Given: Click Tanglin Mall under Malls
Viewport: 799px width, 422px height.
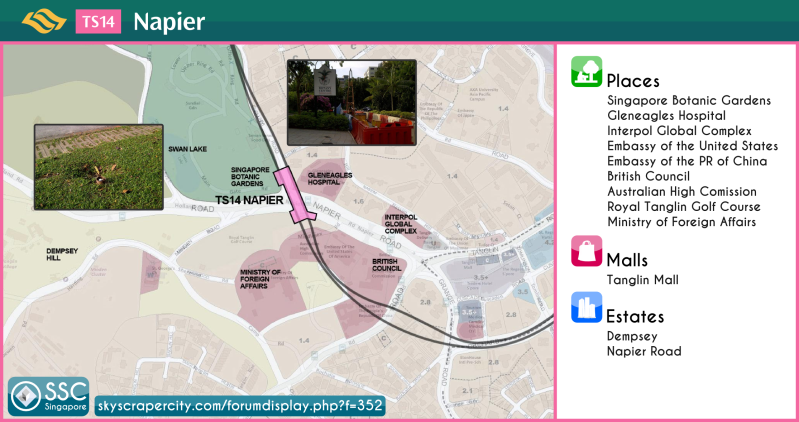Looking at the screenshot, I should [x=643, y=280].
